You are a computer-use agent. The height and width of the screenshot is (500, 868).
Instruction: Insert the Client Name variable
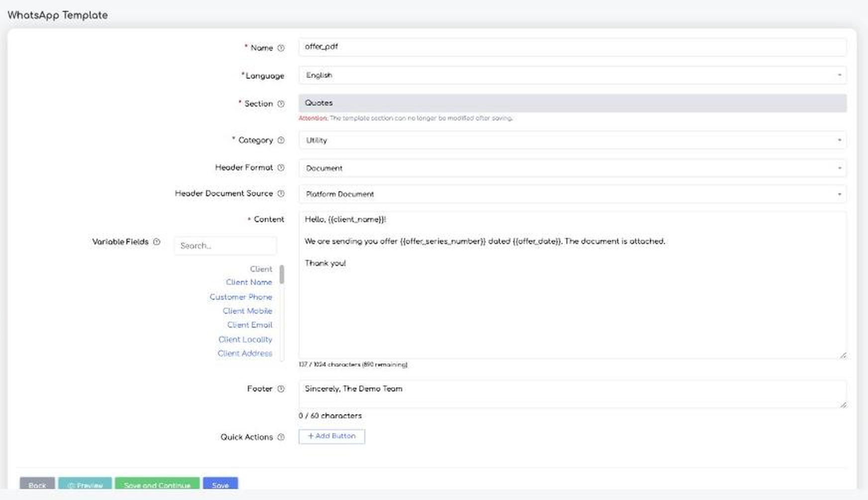click(249, 282)
